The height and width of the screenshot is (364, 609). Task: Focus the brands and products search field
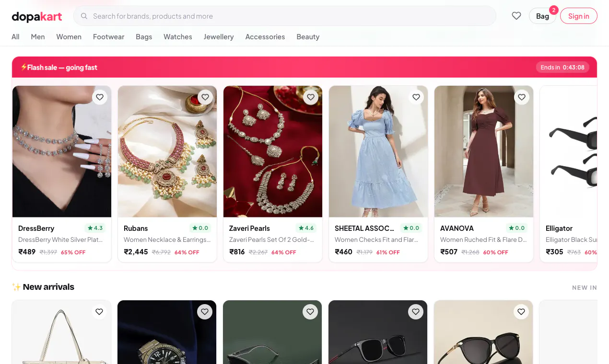click(x=284, y=16)
